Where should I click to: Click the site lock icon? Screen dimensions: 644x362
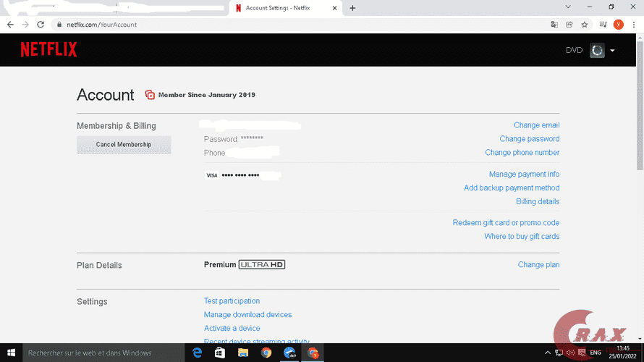point(59,25)
